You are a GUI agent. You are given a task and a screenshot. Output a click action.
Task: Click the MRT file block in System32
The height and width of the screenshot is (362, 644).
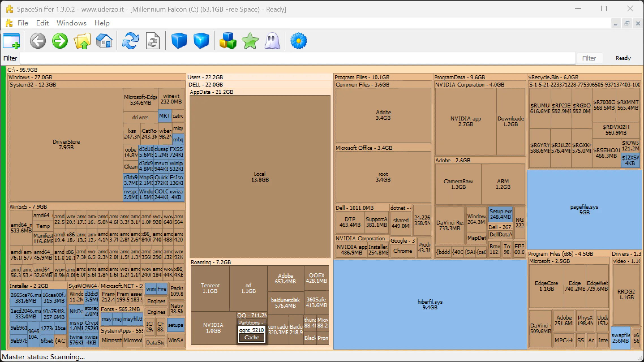pyautogui.click(x=164, y=116)
